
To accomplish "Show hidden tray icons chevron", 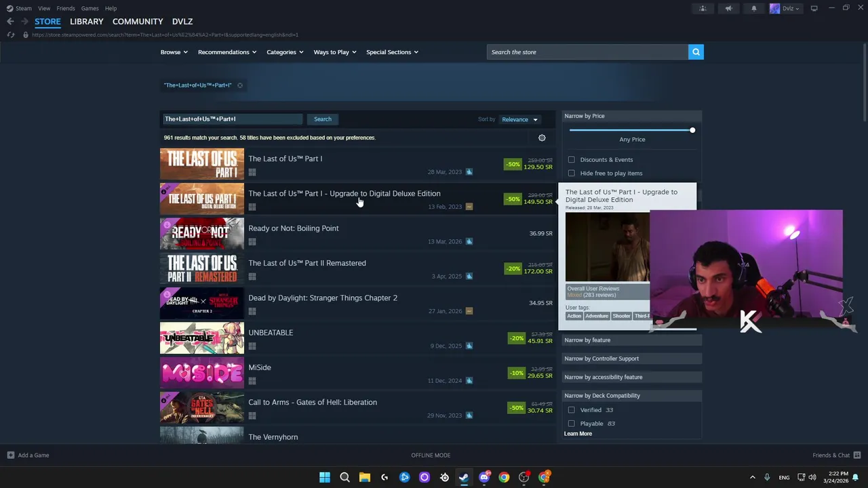I will (x=752, y=477).
